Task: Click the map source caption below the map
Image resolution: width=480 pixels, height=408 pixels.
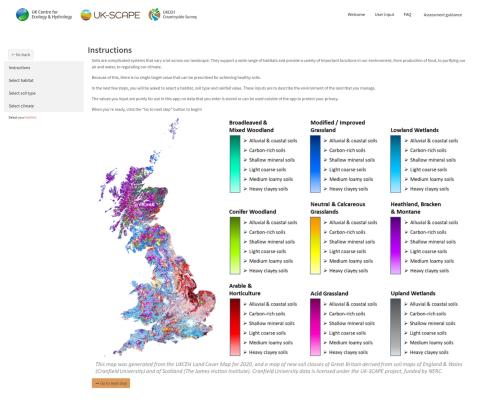Action: [x=279, y=368]
